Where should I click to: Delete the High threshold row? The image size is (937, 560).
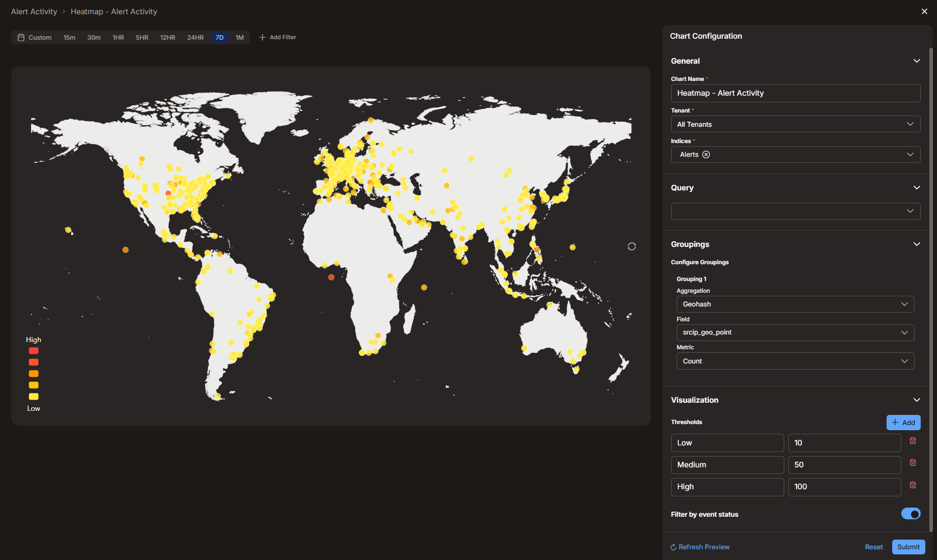tap(913, 485)
